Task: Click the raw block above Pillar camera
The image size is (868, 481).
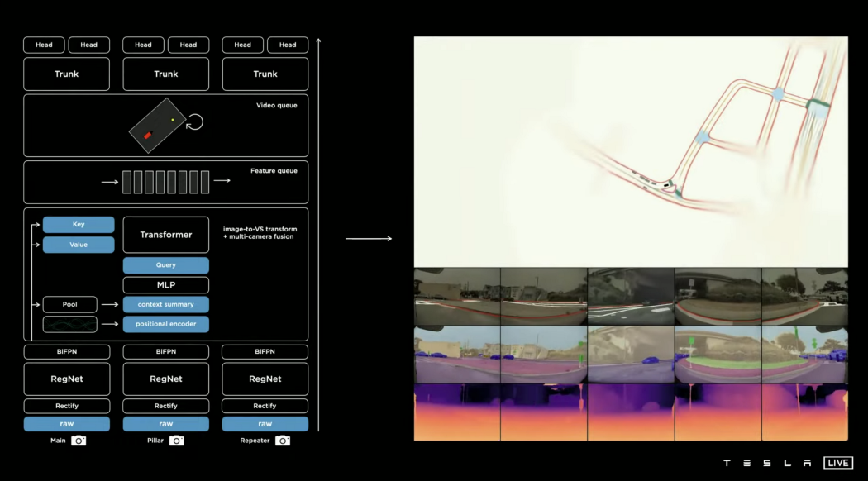Action: [166, 424]
